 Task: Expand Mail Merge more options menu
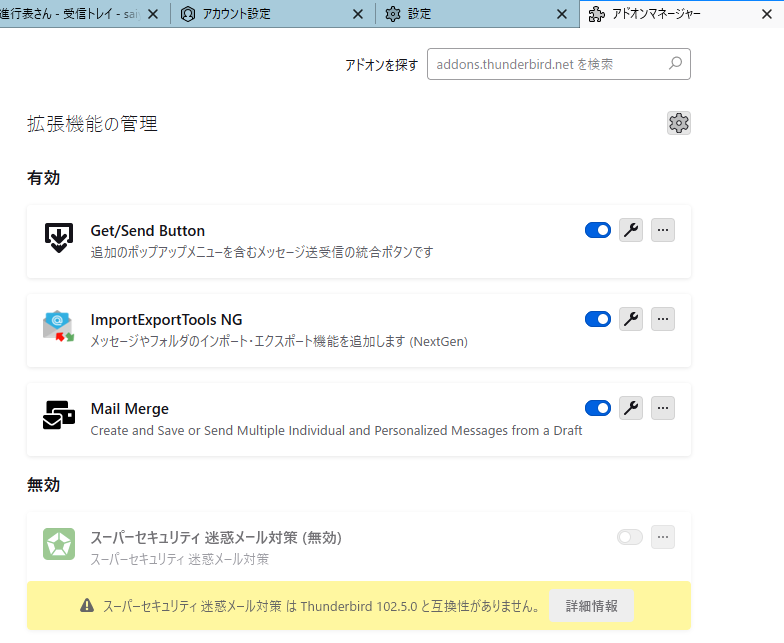pyautogui.click(x=663, y=408)
